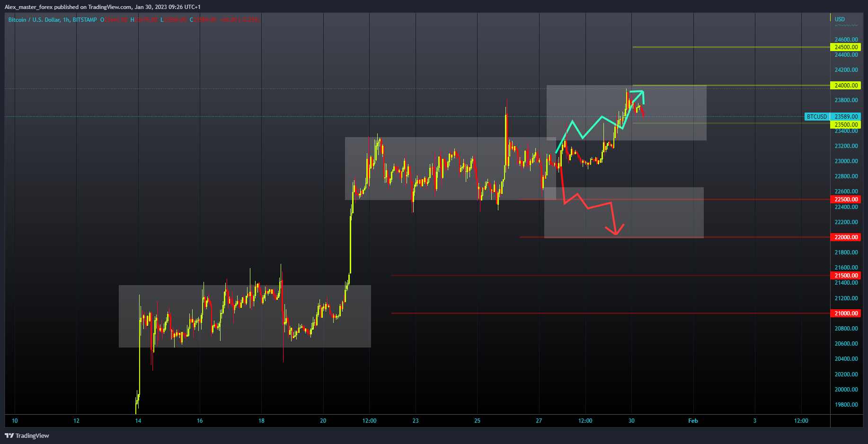
Task: Click the yellow 23500.00 price level label
Action: pyautogui.click(x=846, y=125)
